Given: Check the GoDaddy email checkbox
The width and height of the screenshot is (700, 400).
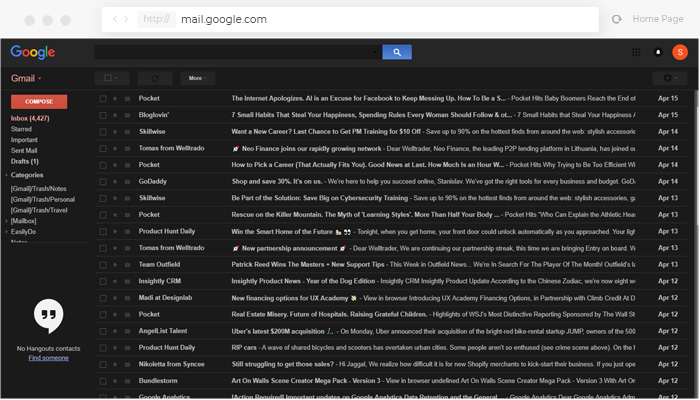Looking at the screenshot, I should coord(103,182).
